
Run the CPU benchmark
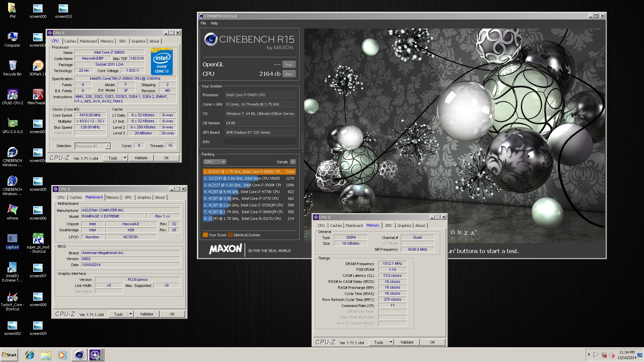click(289, 74)
